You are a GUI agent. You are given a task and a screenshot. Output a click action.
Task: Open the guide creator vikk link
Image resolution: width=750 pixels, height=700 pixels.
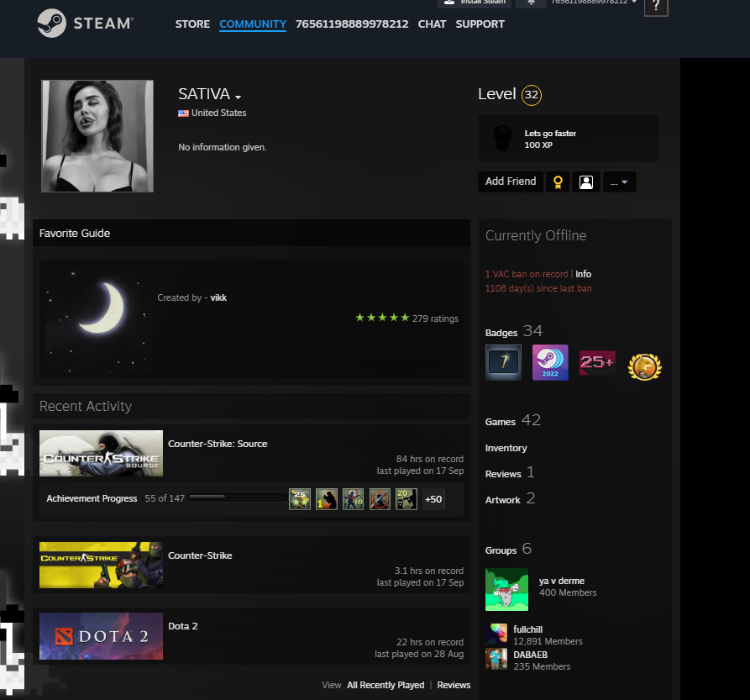click(218, 297)
